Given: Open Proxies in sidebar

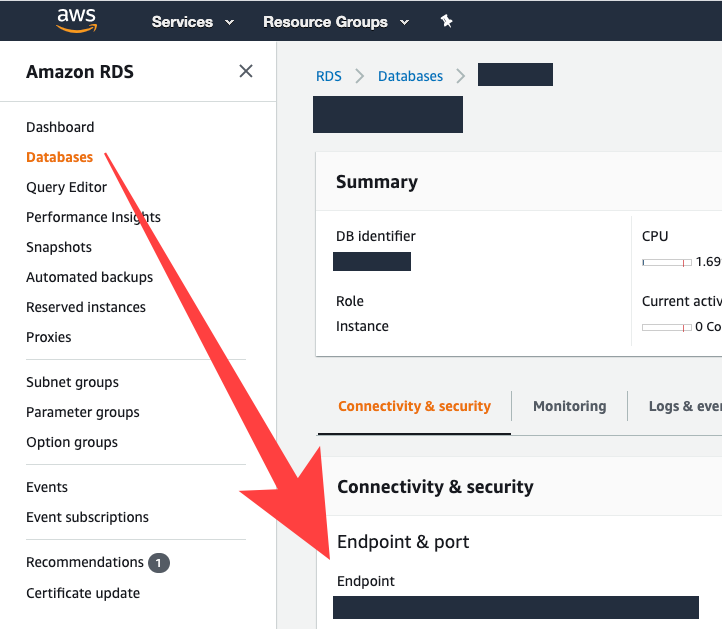Looking at the screenshot, I should coord(49,337).
